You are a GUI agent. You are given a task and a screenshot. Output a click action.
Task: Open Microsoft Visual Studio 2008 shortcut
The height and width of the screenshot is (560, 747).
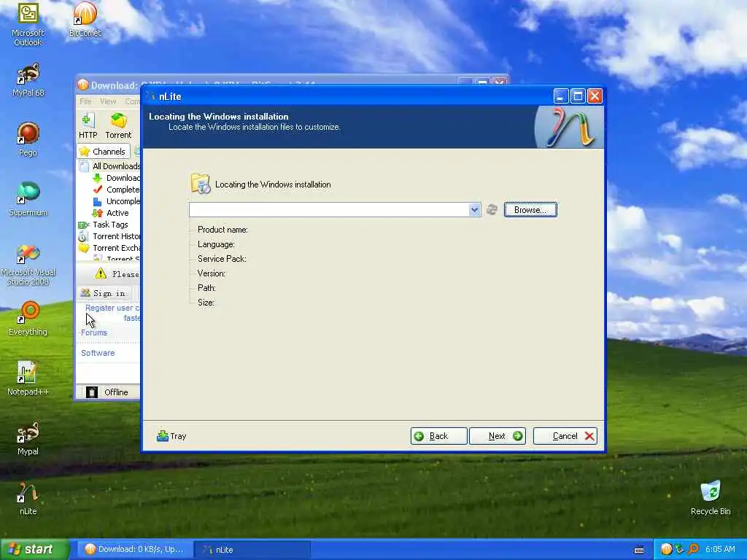[x=28, y=265]
